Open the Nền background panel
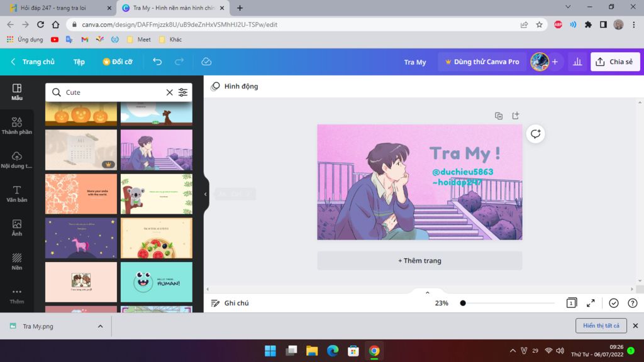644x362 pixels. (17, 262)
